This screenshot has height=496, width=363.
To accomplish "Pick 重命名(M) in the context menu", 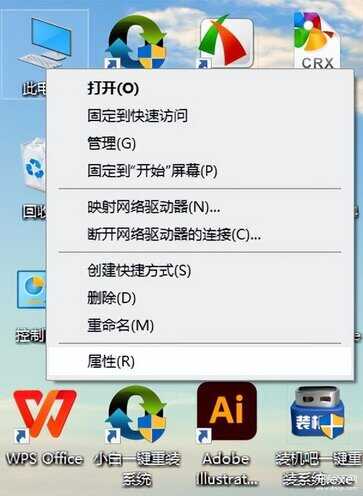I will [200, 325].
